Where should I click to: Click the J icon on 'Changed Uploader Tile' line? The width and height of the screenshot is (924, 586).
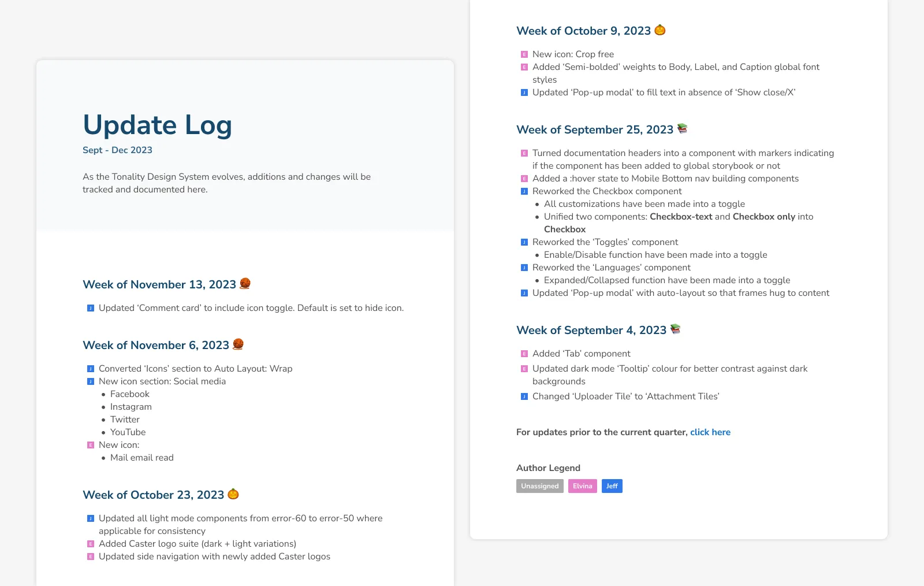[x=524, y=396]
